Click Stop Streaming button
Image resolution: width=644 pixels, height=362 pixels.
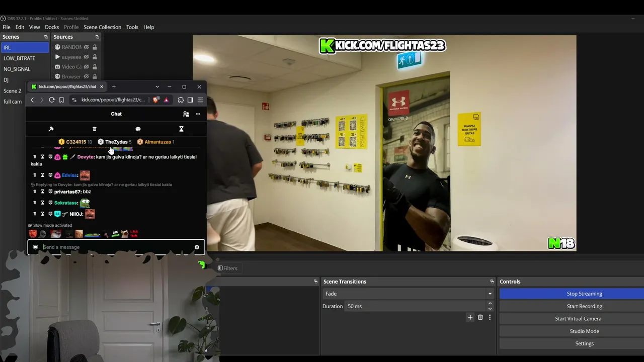[584, 294]
